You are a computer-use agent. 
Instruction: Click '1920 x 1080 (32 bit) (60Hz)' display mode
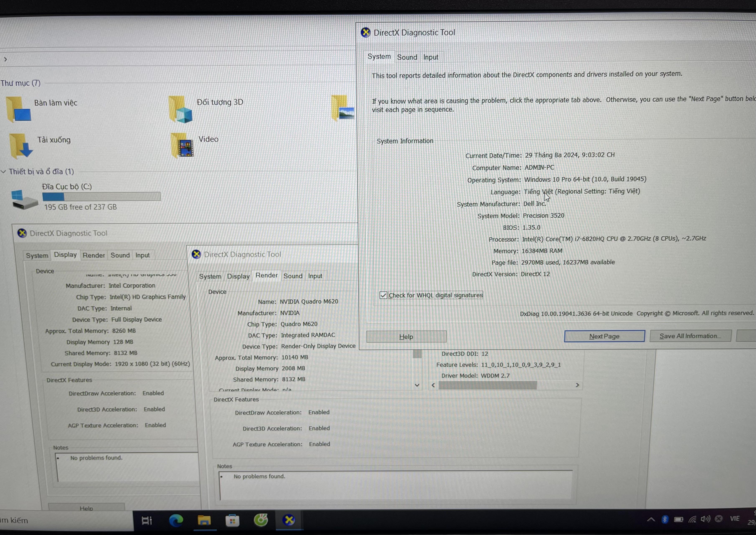pyautogui.click(x=152, y=364)
